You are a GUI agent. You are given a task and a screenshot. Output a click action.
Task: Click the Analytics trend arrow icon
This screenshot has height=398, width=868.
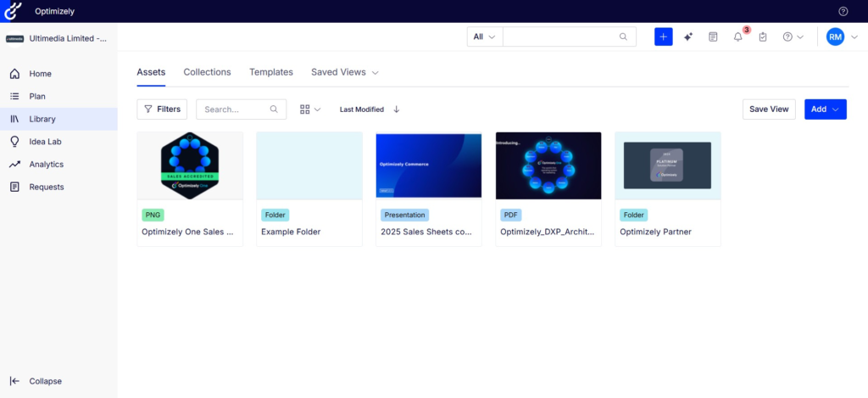coord(15,165)
